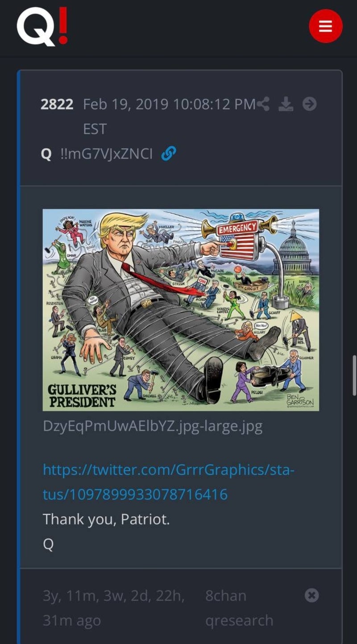Click the DzyEqPmUwAElbYZ.jpg-large.jpg filename

coord(152,426)
